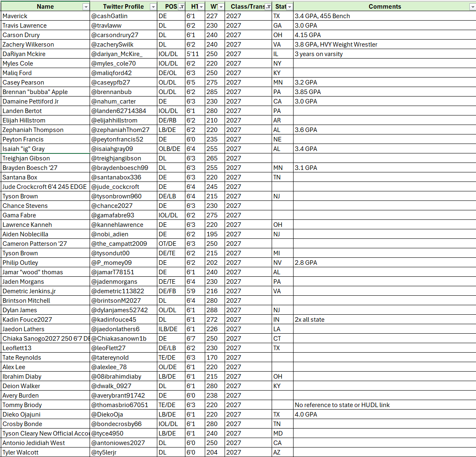Click the DE/OL position cell for Maliq Ford
The height and width of the screenshot is (457, 476).
tap(171, 73)
